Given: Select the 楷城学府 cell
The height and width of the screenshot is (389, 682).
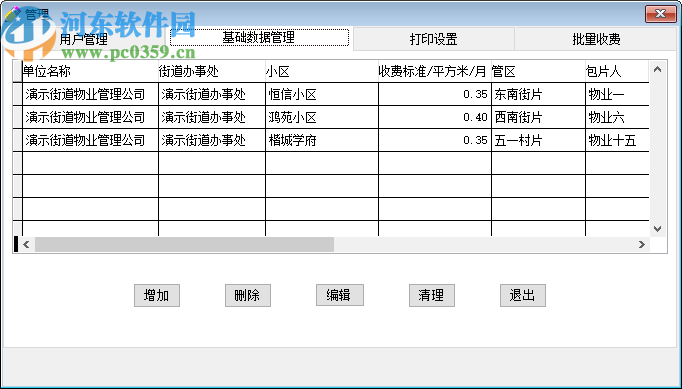Looking at the screenshot, I should click(x=322, y=141).
